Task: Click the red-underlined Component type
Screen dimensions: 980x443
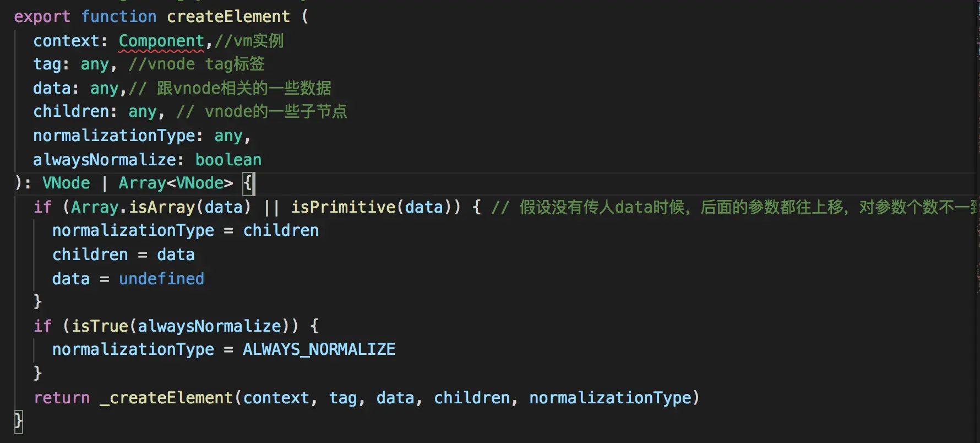Action: click(x=161, y=41)
